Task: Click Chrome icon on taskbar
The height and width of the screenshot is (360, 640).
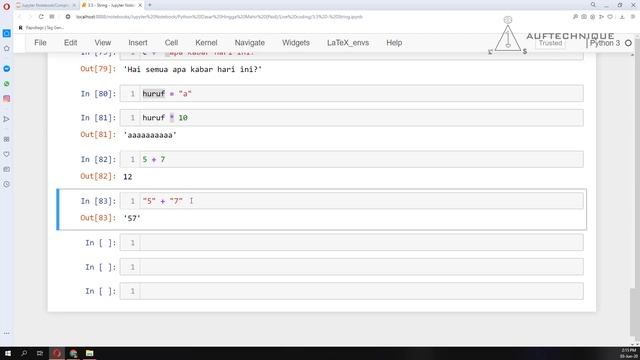Action: pyautogui.click(x=73, y=353)
